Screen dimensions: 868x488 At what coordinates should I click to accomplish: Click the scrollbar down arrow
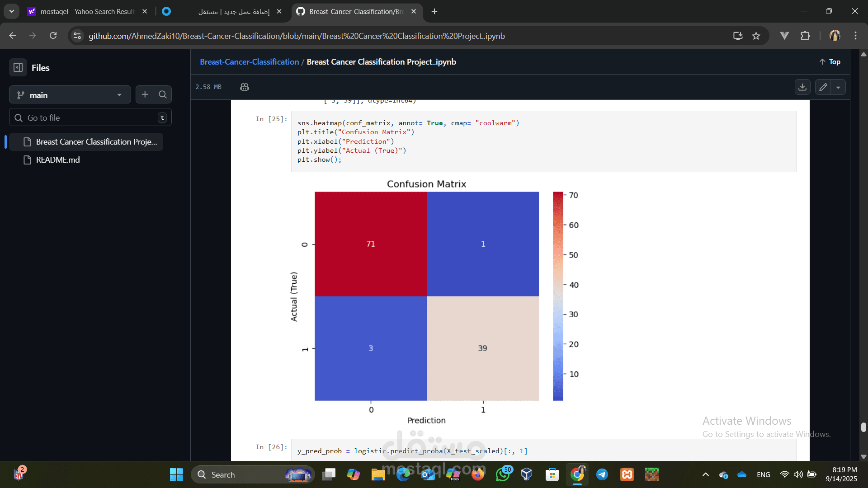click(863, 456)
